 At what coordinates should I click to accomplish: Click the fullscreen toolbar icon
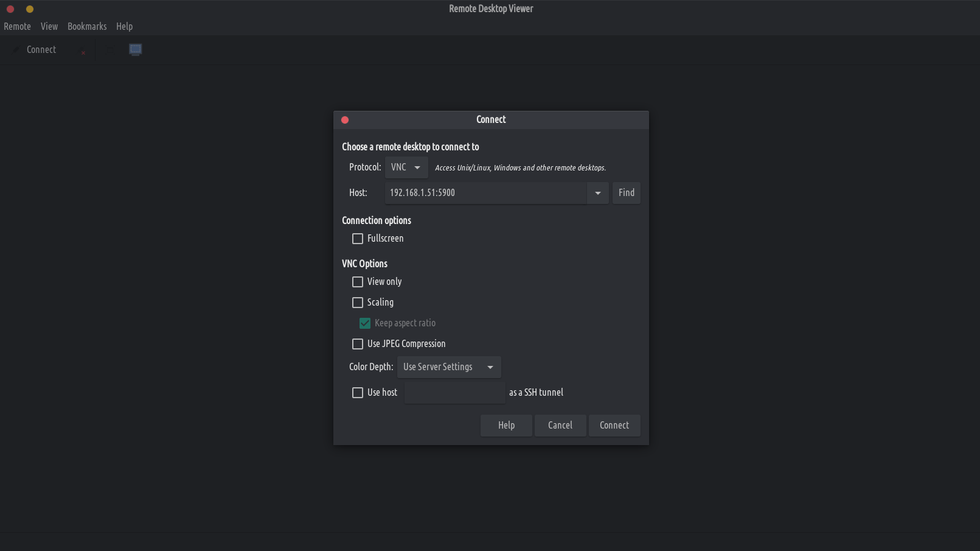click(110, 50)
